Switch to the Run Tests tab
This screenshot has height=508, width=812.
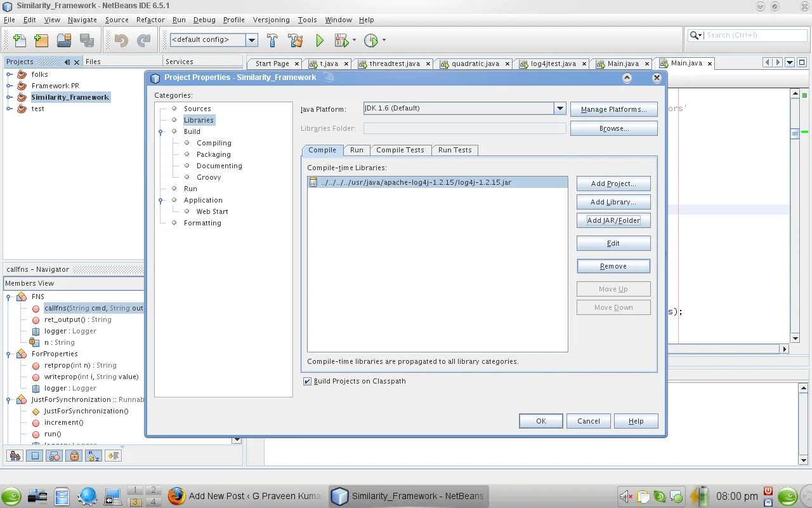pyautogui.click(x=455, y=150)
